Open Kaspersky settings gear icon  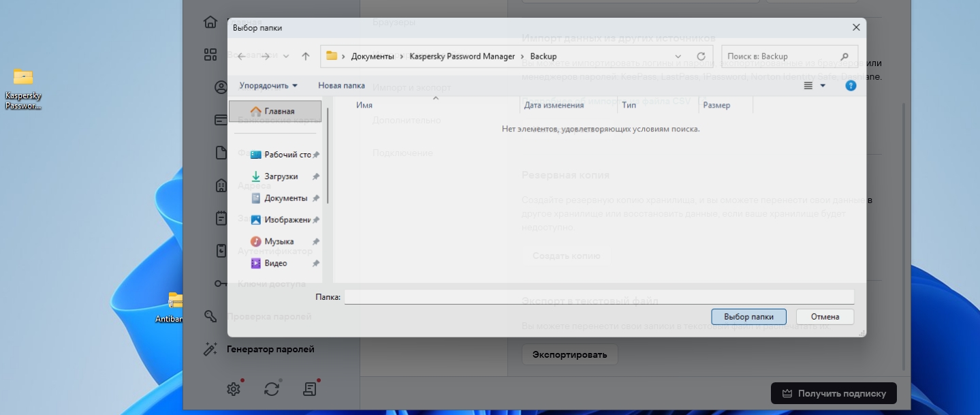pyautogui.click(x=234, y=388)
